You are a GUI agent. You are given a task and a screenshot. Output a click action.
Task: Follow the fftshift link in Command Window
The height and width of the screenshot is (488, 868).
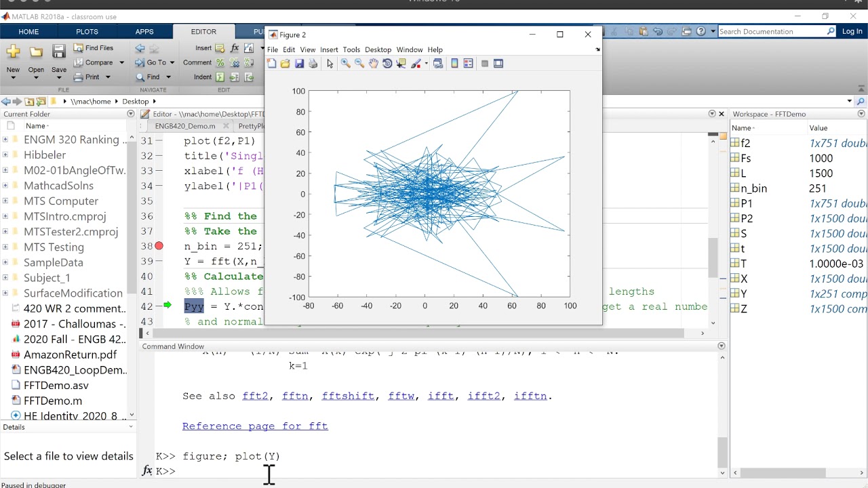[348, 396]
